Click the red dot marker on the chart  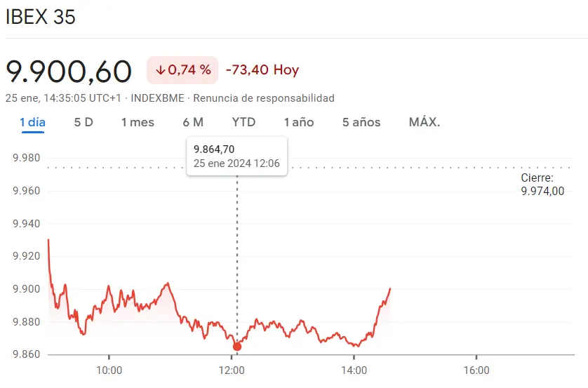pyautogui.click(x=237, y=347)
